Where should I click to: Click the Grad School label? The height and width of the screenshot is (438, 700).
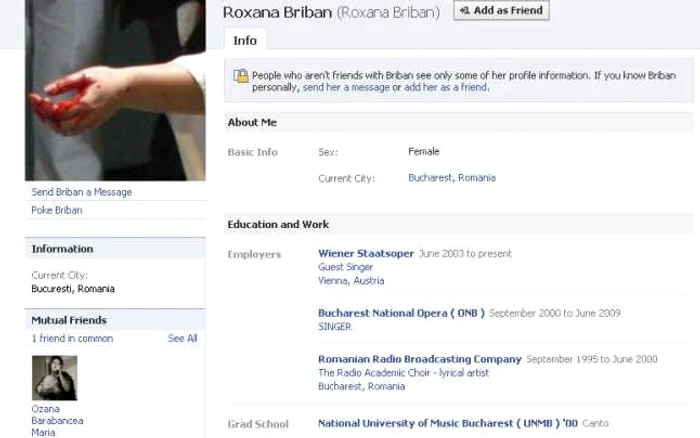[258, 424]
